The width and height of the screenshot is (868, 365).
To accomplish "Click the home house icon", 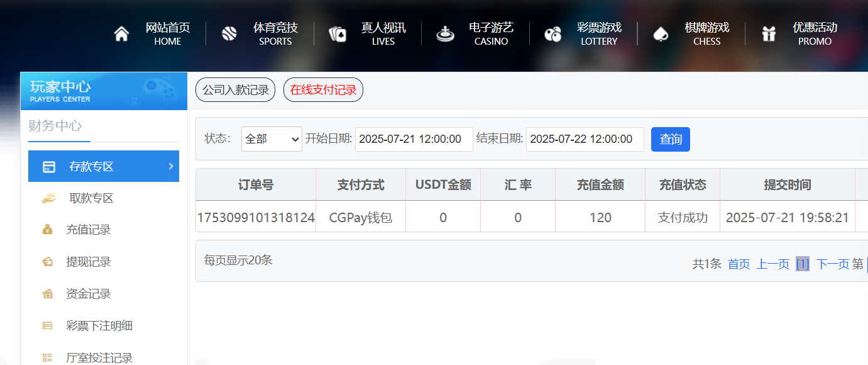I will point(121,34).
